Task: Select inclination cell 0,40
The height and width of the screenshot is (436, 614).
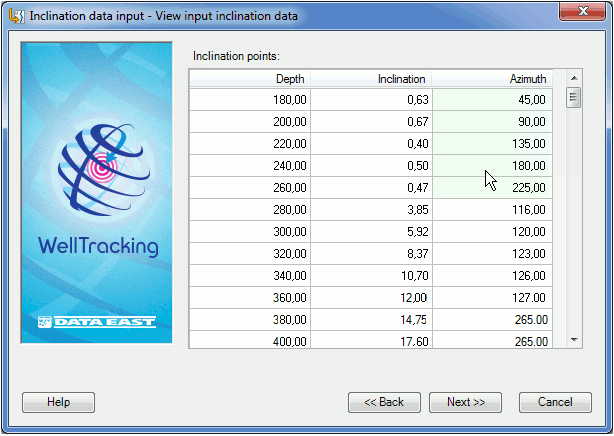Action: click(x=371, y=143)
